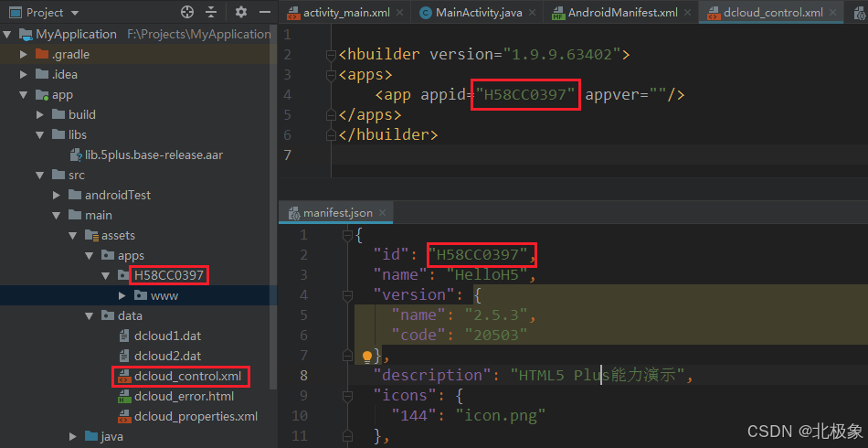The height and width of the screenshot is (448, 868).
Task: Collapse the MyApplication root node
Action: [7, 35]
